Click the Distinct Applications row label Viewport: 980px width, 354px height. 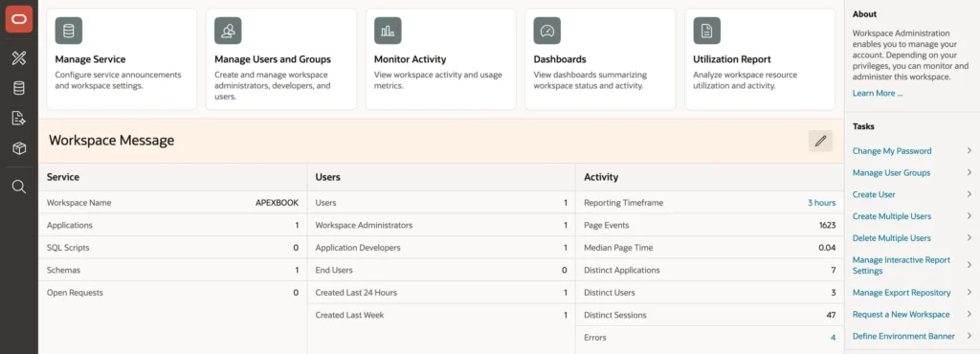(622, 271)
